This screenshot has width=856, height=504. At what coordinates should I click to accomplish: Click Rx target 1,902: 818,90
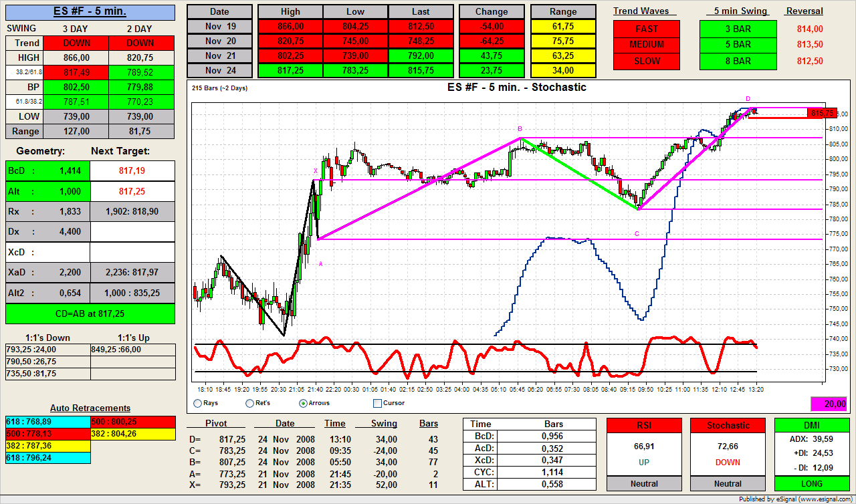(132, 211)
